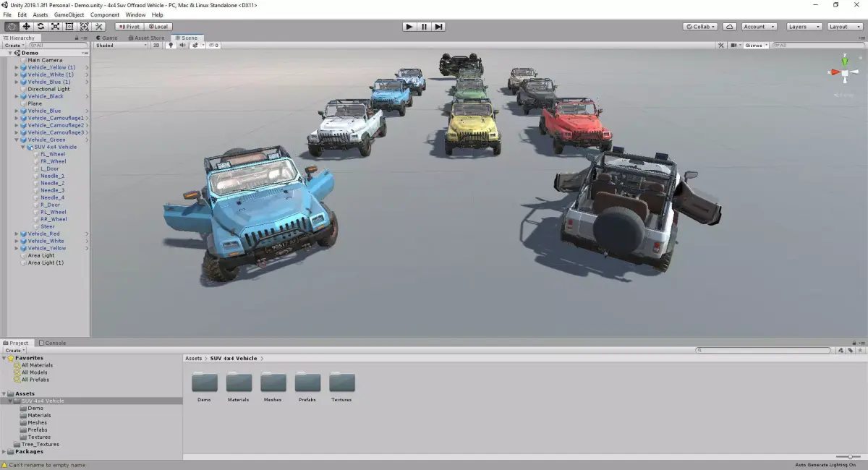The image size is (868, 470).
Task: Collapse the SUV 4x4 Vehicle hierarchy node
Action: [24, 147]
